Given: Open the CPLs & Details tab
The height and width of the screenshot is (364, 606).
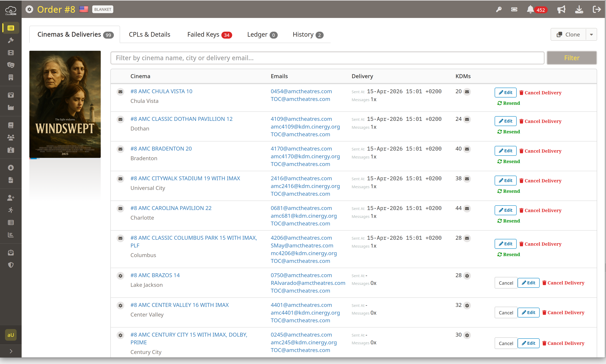Looking at the screenshot, I should (150, 35).
